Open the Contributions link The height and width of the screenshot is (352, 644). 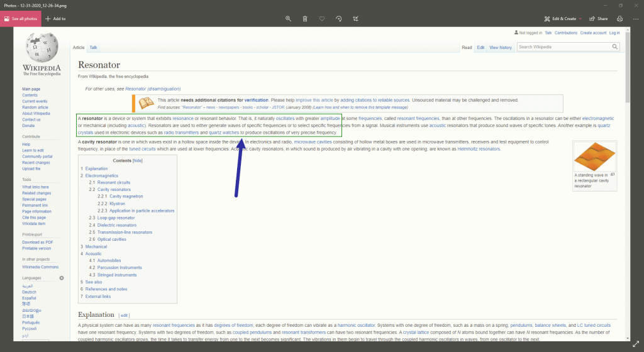[566, 33]
